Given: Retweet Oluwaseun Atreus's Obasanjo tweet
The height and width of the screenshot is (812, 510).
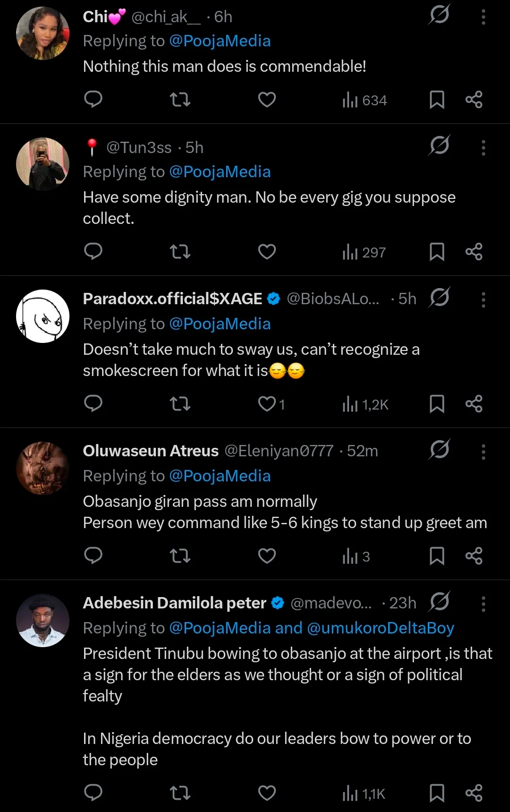Looking at the screenshot, I should [180, 556].
